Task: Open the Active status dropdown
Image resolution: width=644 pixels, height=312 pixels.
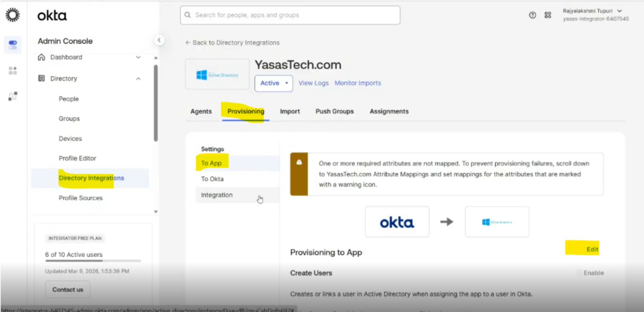Action: pyautogui.click(x=274, y=83)
